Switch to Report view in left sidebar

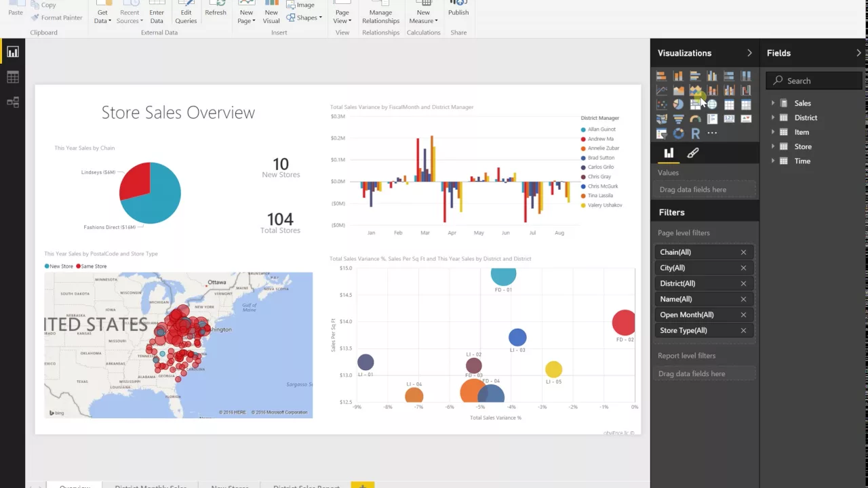(12, 52)
